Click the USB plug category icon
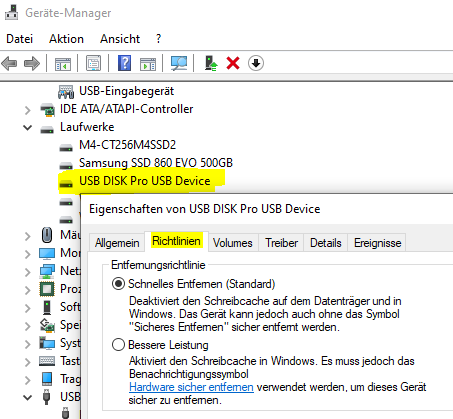This screenshot has height=419, width=453. [47, 397]
